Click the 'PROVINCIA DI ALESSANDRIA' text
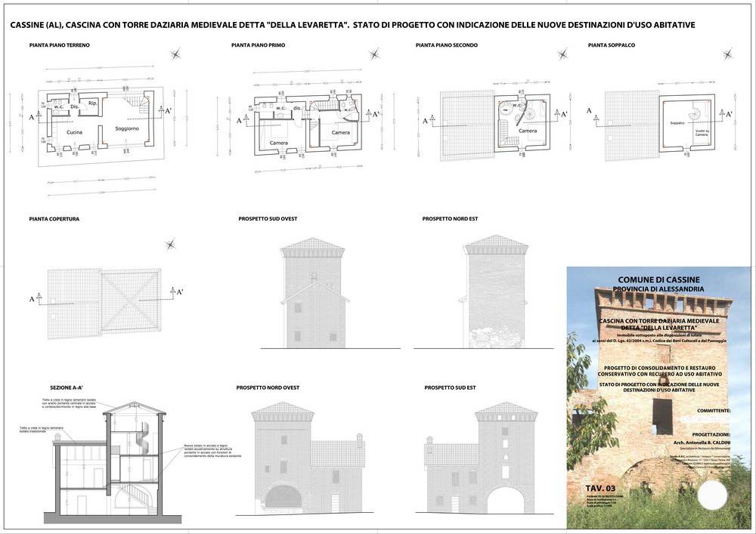Viewport: 756px width, 534px height. (x=658, y=289)
